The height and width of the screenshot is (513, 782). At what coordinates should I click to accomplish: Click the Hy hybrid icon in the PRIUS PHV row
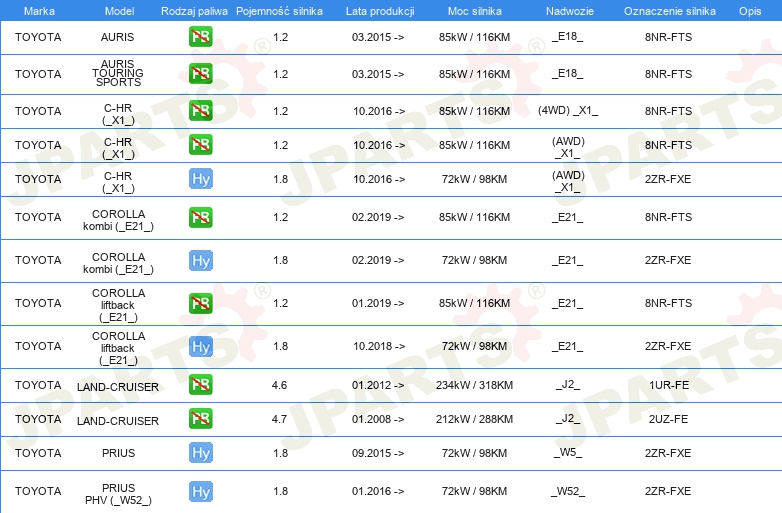tap(200, 492)
